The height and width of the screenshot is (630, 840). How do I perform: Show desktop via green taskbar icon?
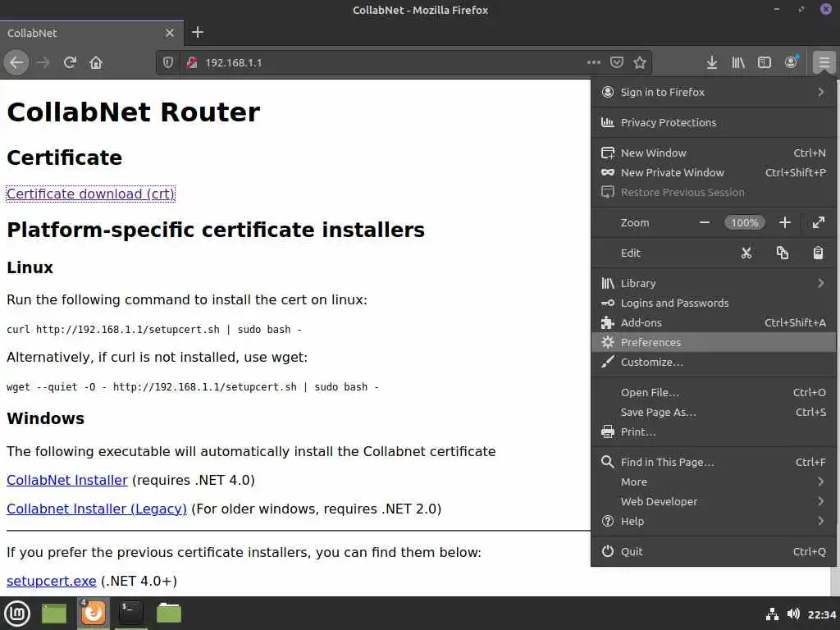[x=53, y=614]
